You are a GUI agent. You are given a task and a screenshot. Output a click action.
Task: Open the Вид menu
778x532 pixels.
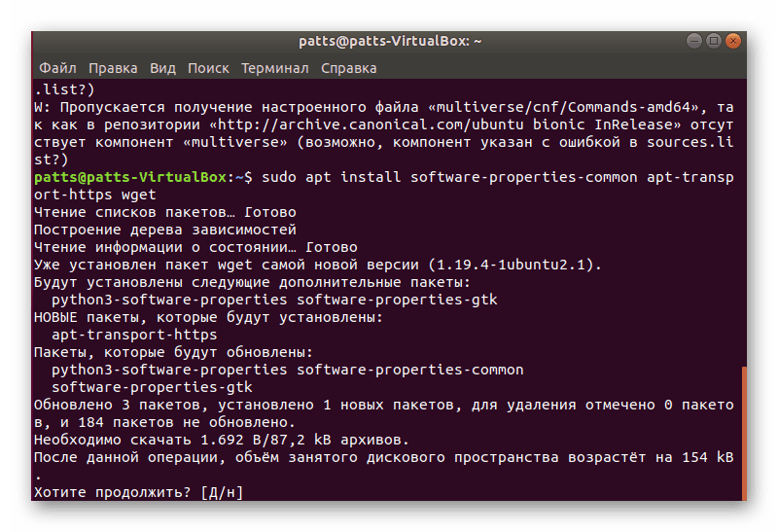point(162,68)
